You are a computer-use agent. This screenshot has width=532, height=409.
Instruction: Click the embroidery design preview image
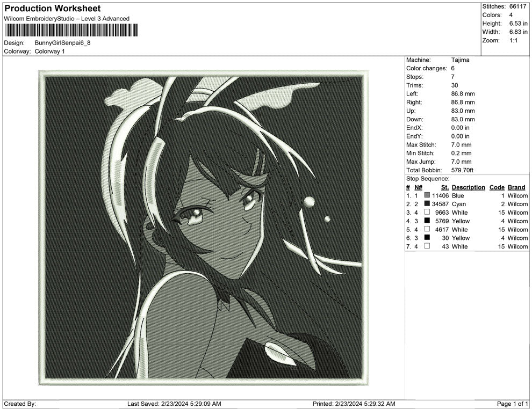[204, 228]
